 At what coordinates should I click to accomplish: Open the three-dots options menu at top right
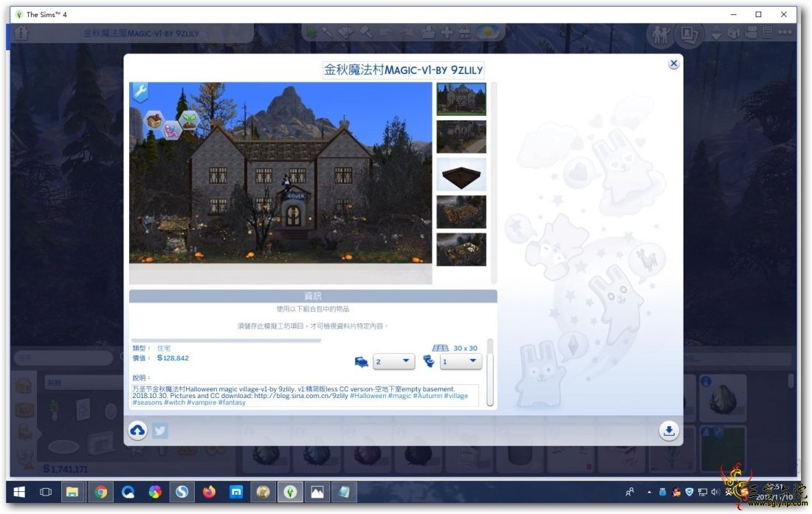[785, 32]
